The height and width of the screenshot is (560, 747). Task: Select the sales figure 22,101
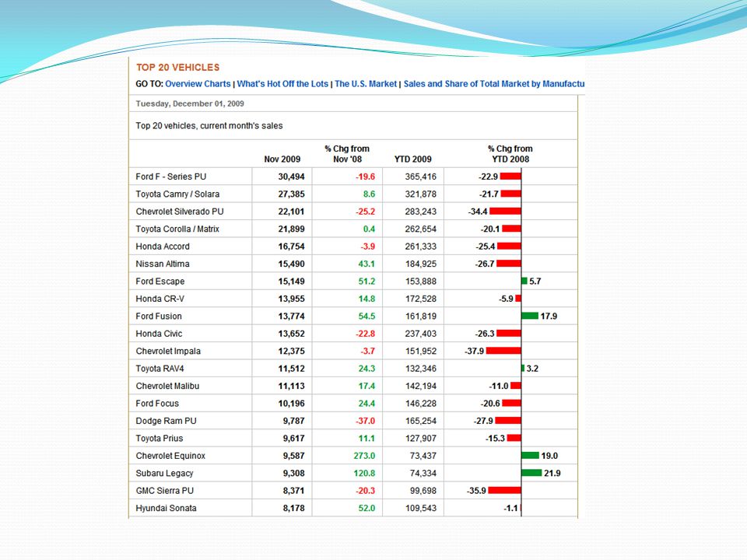pyautogui.click(x=292, y=212)
